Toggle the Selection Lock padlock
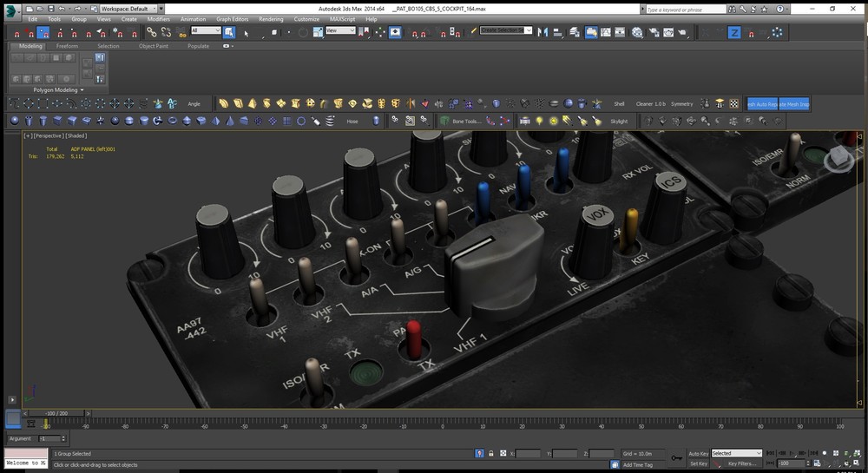868x473 pixels. (491, 453)
